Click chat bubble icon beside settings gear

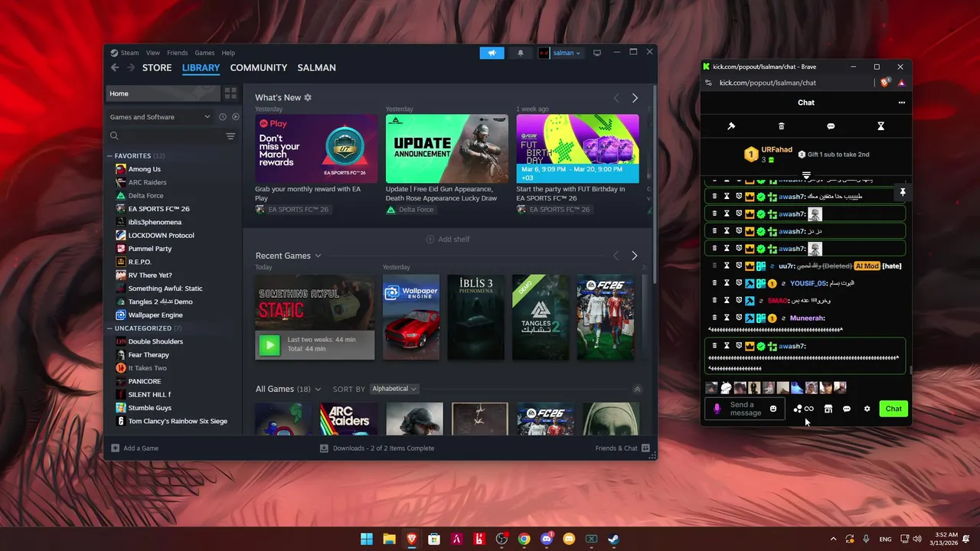847,409
